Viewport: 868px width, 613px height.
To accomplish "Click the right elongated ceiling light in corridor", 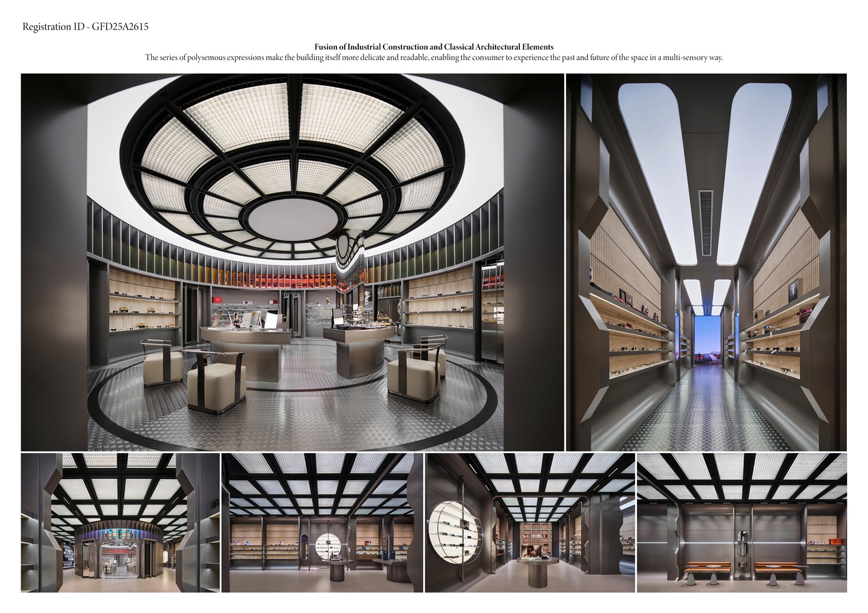I will [x=752, y=170].
